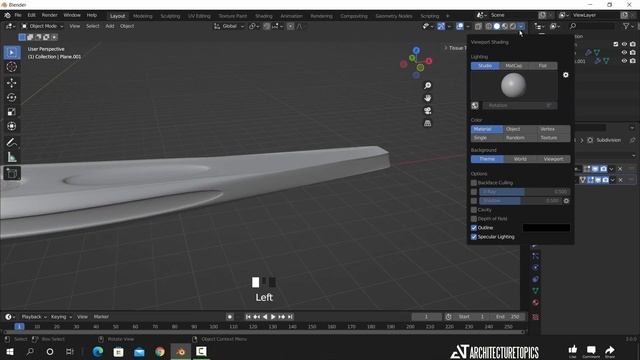Open the Keying dropdown in timeline
Viewport: 640px width, 360px height.
(x=61, y=317)
